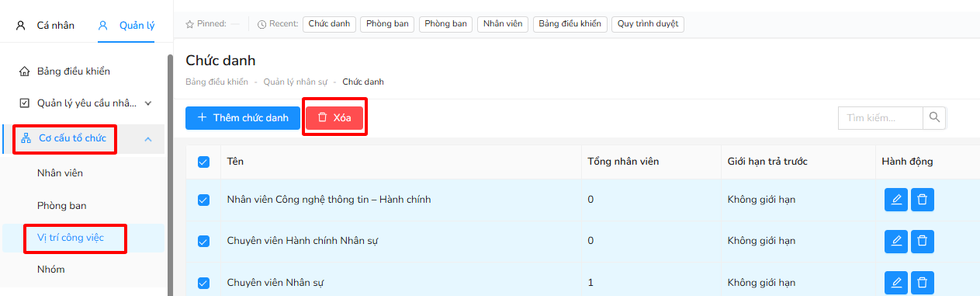Delete the Chuyên viên Hành chính Nhân sự row

pyautogui.click(x=923, y=241)
